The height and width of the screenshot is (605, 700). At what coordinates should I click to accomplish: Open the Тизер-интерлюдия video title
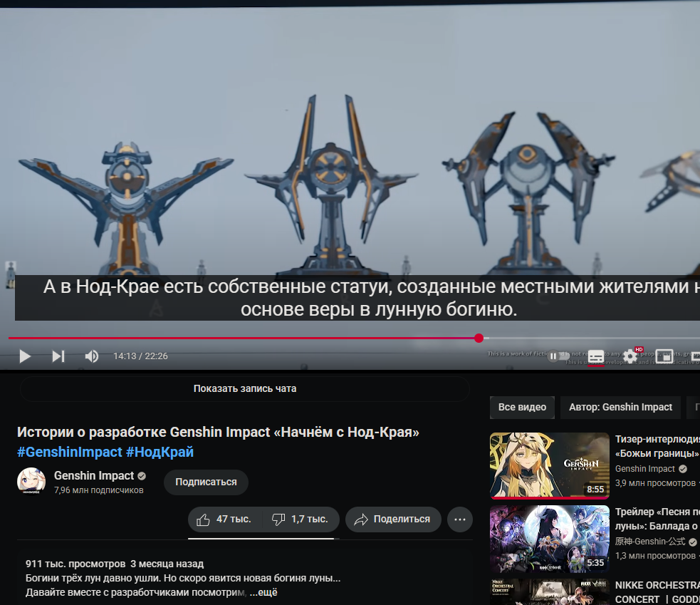(657, 446)
